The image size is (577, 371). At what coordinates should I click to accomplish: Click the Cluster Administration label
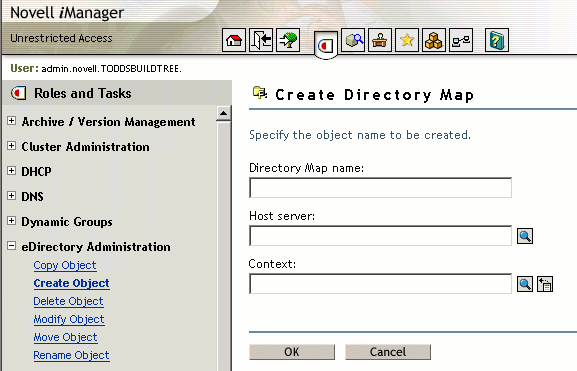85,147
